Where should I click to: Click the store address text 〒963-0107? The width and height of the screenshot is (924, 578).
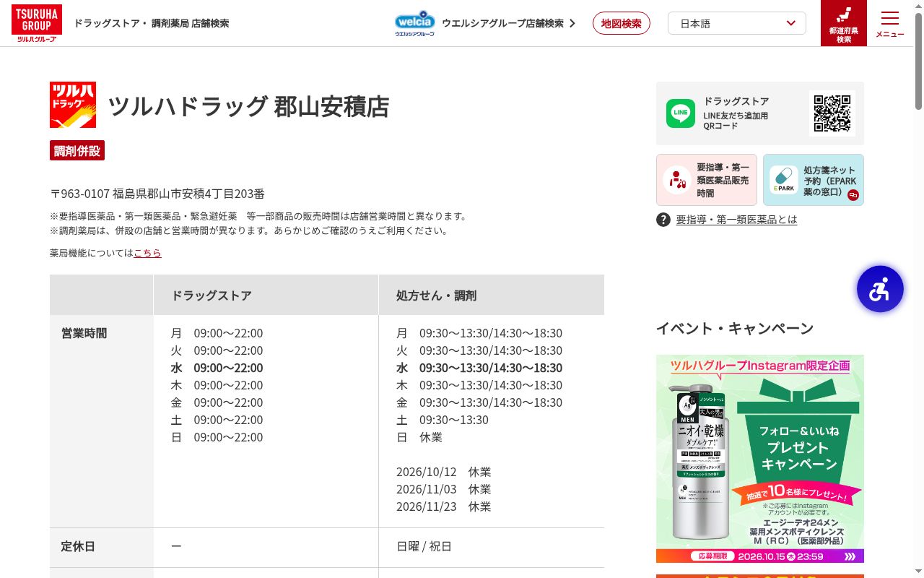(x=157, y=194)
